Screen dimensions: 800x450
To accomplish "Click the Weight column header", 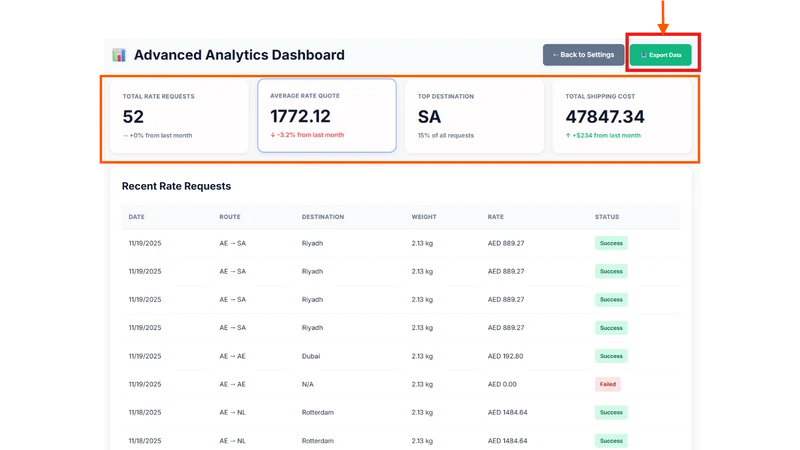I will (x=424, y=217).
